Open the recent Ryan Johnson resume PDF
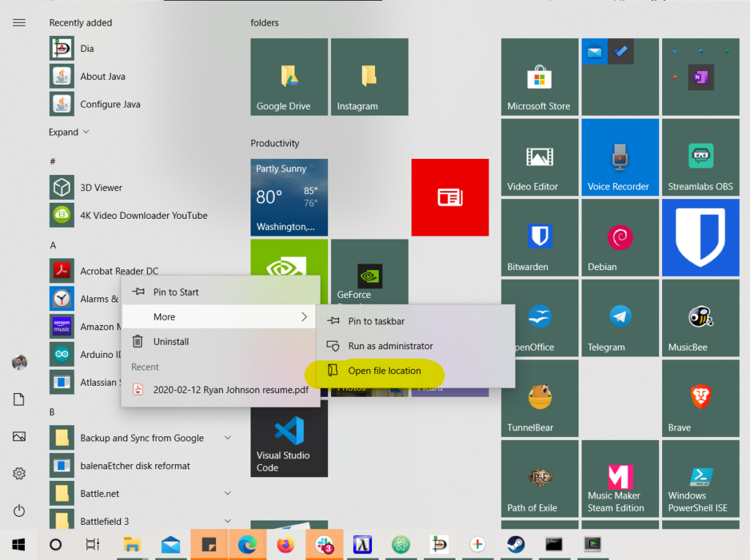This screenshot has height=560, width=750. click(x=230, y=390)
